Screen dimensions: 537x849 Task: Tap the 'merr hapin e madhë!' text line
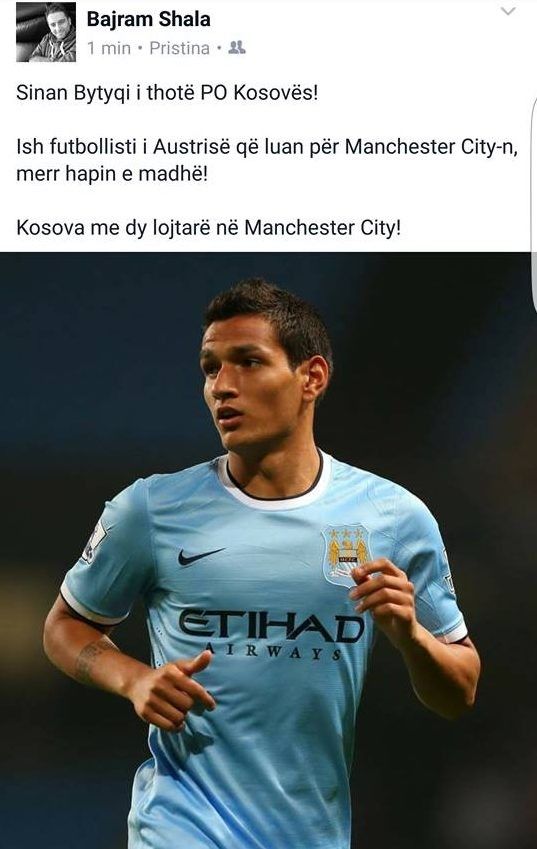tap(112, 174)
